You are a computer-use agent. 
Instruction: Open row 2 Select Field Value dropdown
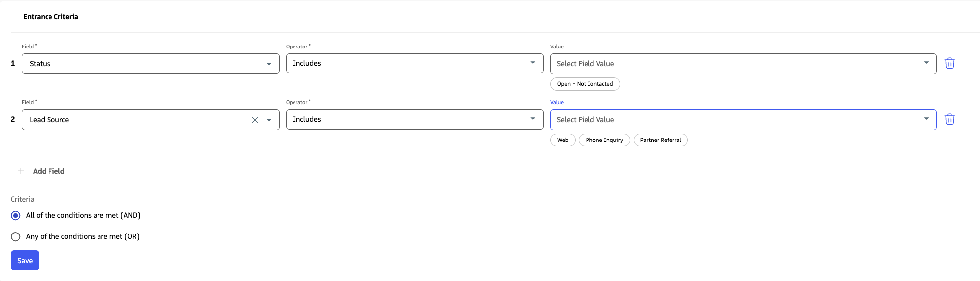743,120
